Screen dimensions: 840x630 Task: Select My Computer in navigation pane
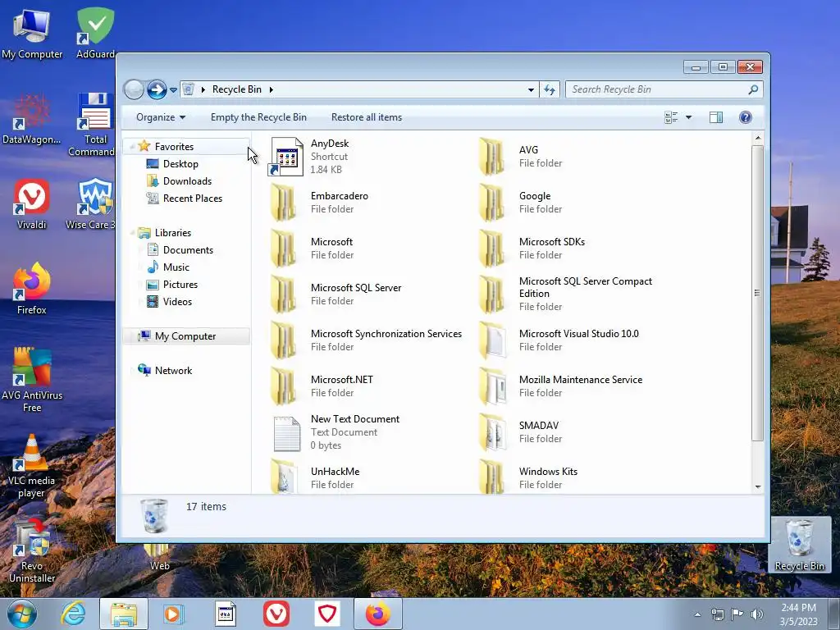point(186,336)
